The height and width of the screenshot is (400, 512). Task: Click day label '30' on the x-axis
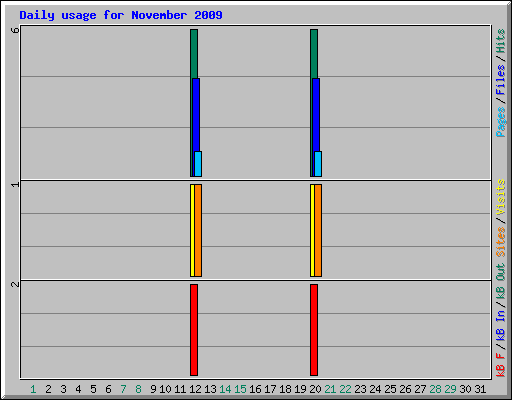coord(465,389)
